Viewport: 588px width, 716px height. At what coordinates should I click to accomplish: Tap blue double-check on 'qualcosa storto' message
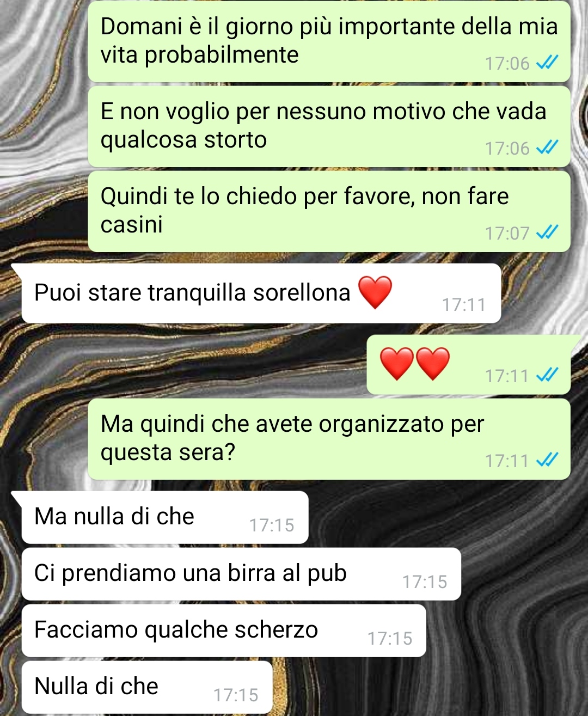coord(547,148)
